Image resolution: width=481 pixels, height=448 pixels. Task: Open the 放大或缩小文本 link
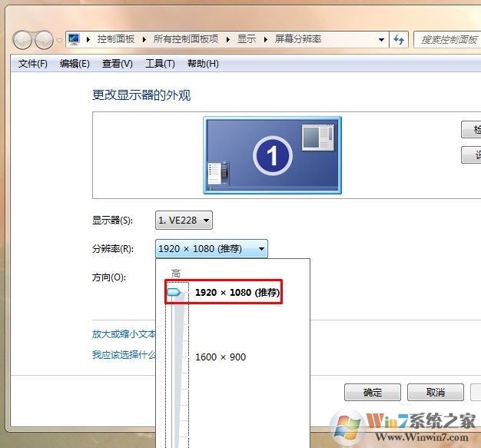pyautogui.click(x=124, y=334)
